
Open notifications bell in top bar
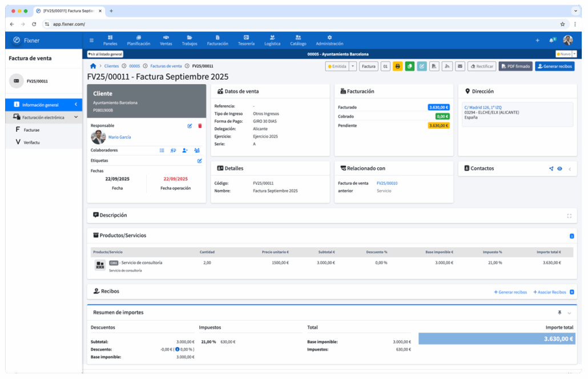click(551, 41)
